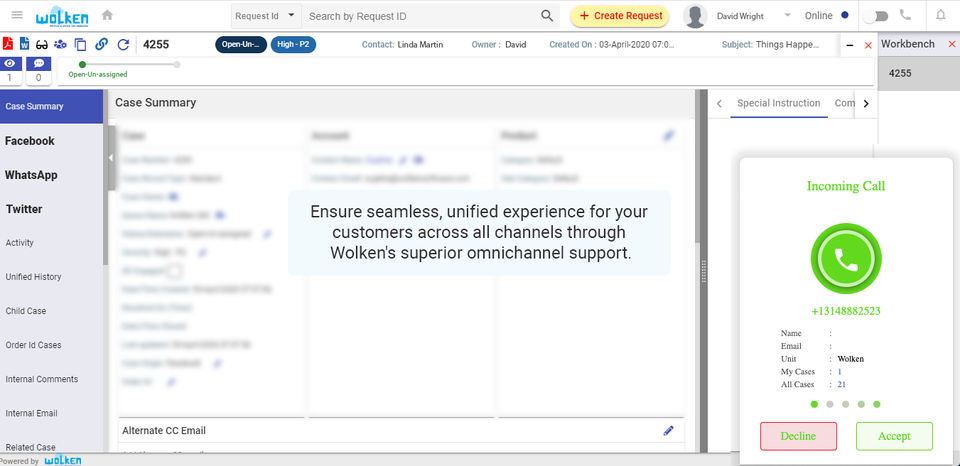960x466 pixels.
Task: Click the Wolken logo
Action: pos(62,17)
